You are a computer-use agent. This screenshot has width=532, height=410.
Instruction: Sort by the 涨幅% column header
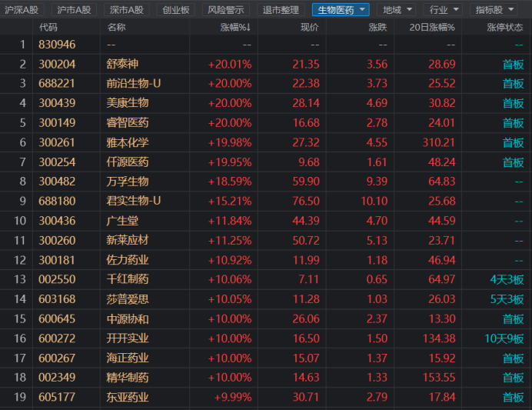coord(235,27)
